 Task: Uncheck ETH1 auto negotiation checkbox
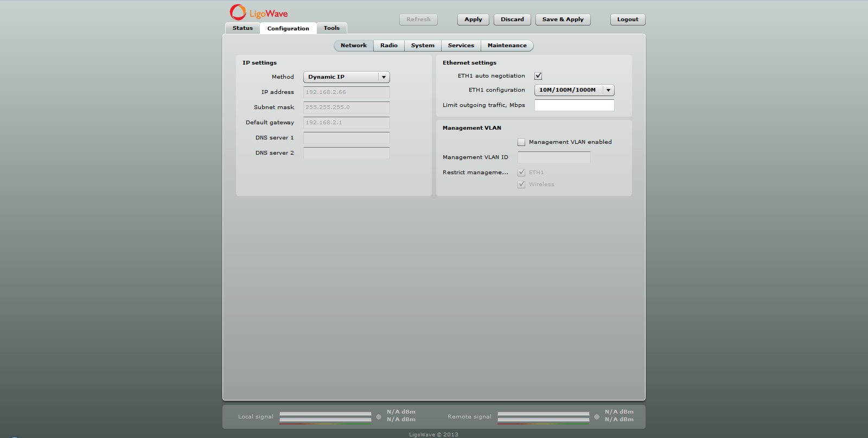pos(538,76)
